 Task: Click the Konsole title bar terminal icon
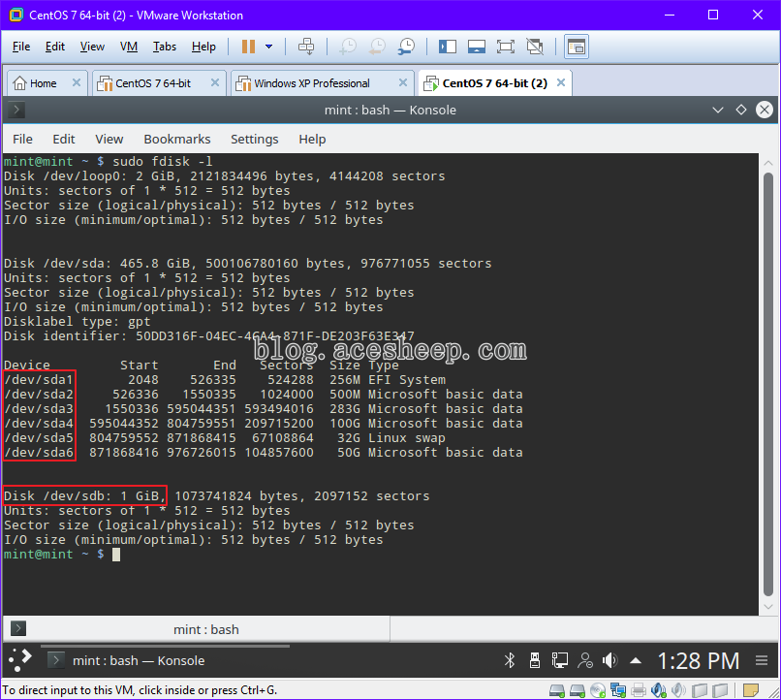(x=16, y=110)
